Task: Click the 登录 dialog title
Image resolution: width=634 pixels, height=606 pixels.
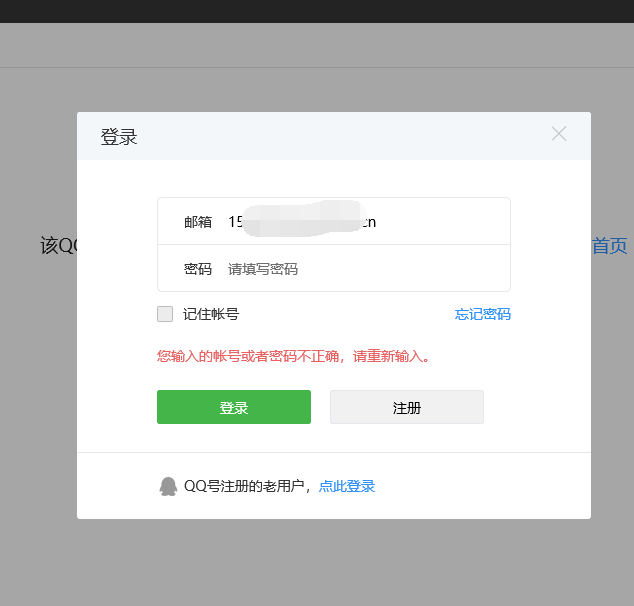Action: point(119,137)
